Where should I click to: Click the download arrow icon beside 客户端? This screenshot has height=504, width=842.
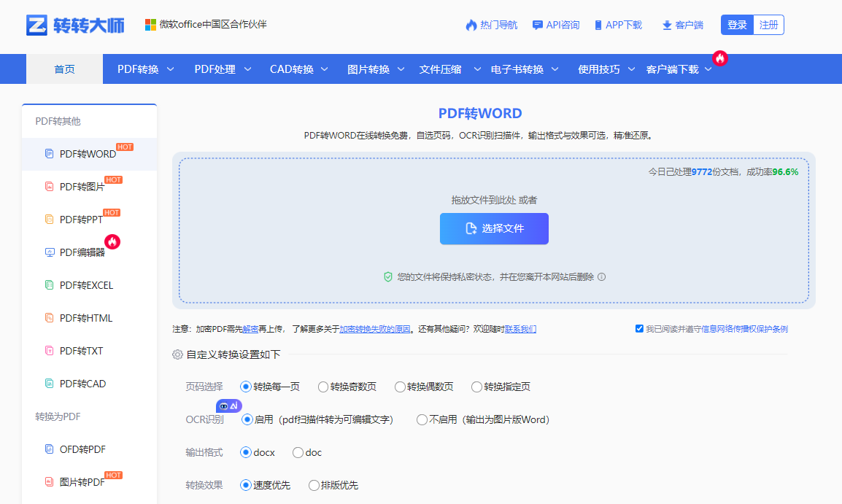(667, 26)
